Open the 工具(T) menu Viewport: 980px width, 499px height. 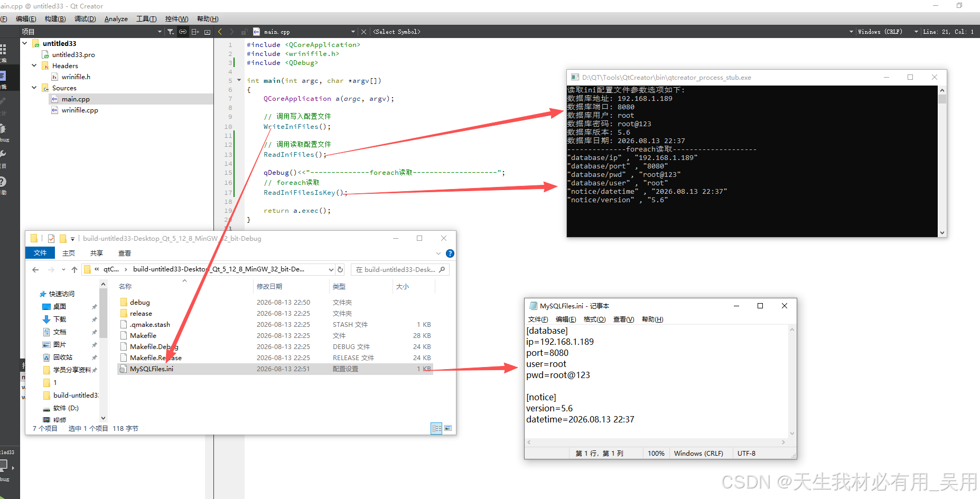coord(146,19)
